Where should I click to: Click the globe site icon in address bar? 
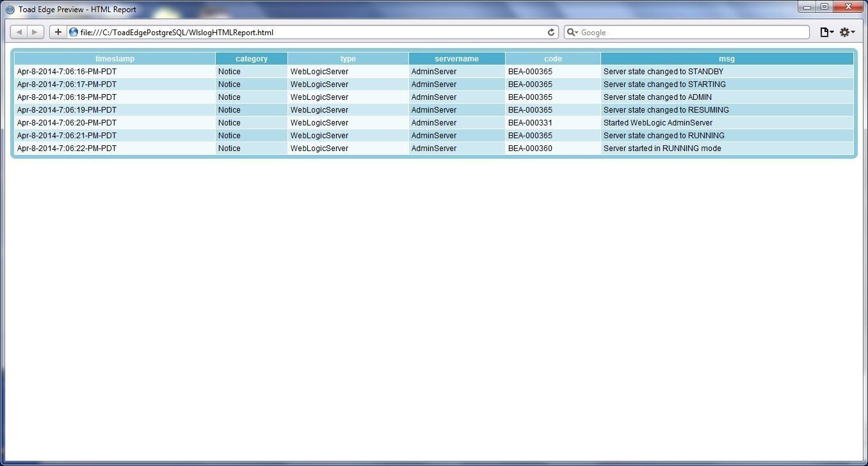coord(74,32)
